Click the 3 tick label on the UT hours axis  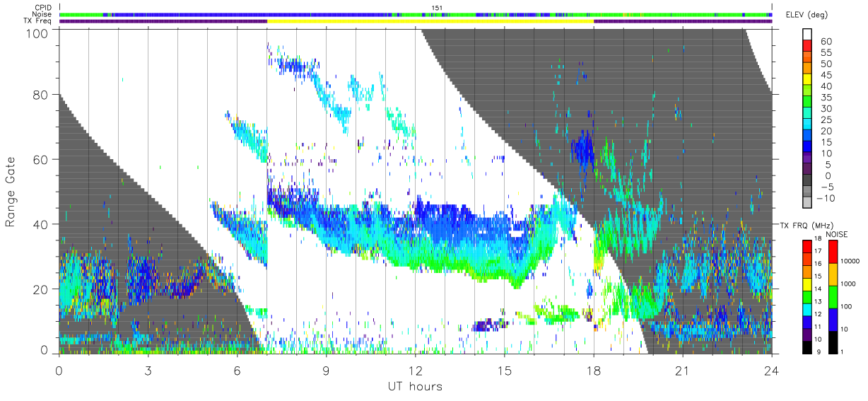point(148,371)
